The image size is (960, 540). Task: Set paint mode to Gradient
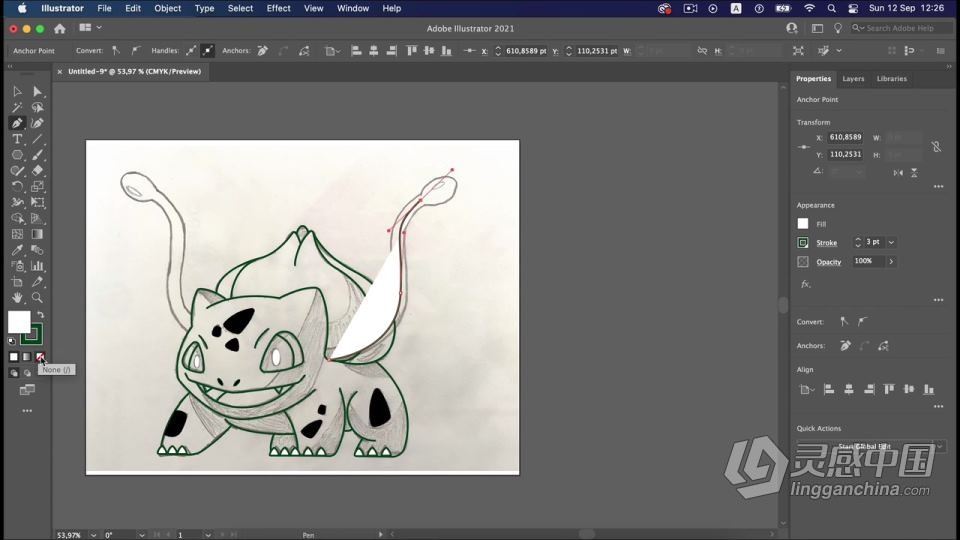click(x=27, y=357)
